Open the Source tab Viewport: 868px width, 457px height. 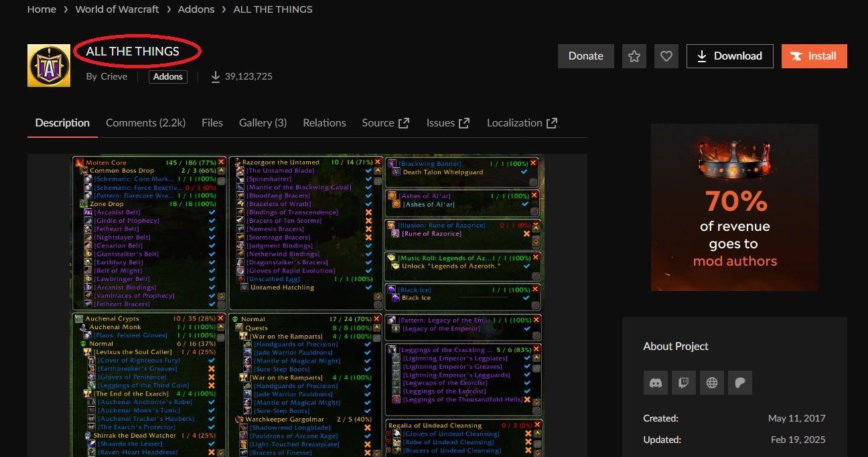pyautogui.click(x=385, y=123)
